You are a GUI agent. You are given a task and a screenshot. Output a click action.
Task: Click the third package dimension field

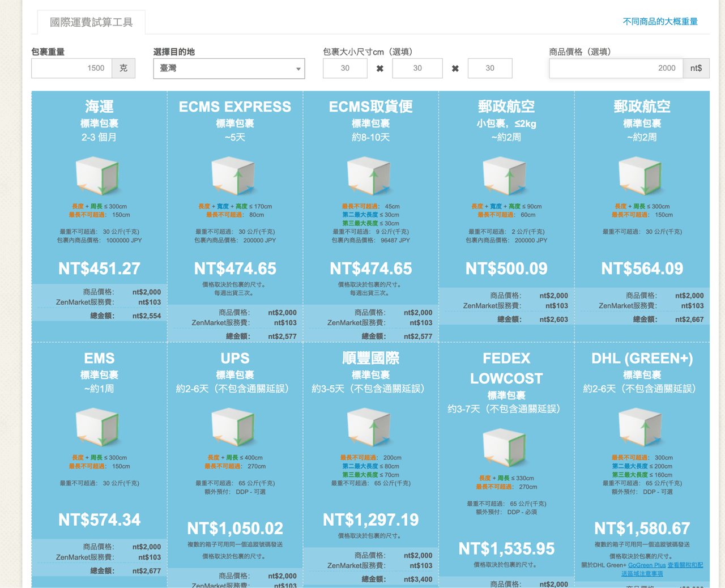[x=490, y=68]
